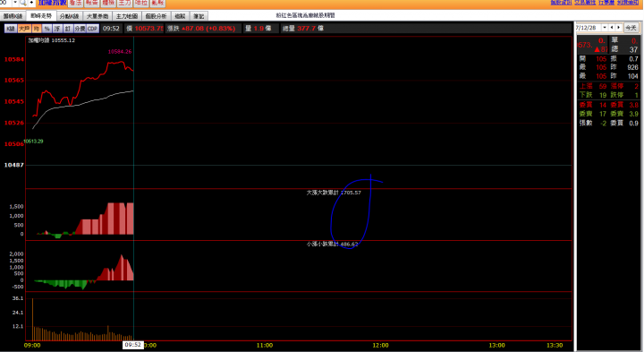Toggle the K線 chart option
Screen dimensions: 644x352
(x=11, y=29)
